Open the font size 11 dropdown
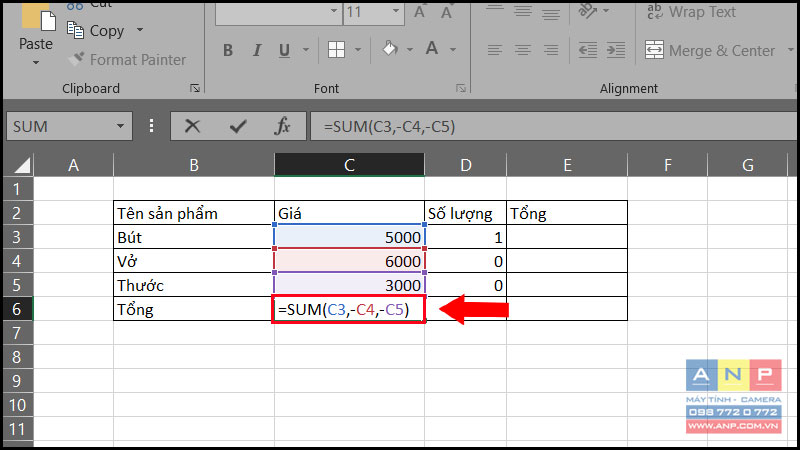The height and width of the screenshot is (450, 800). (x=396, y=11)
